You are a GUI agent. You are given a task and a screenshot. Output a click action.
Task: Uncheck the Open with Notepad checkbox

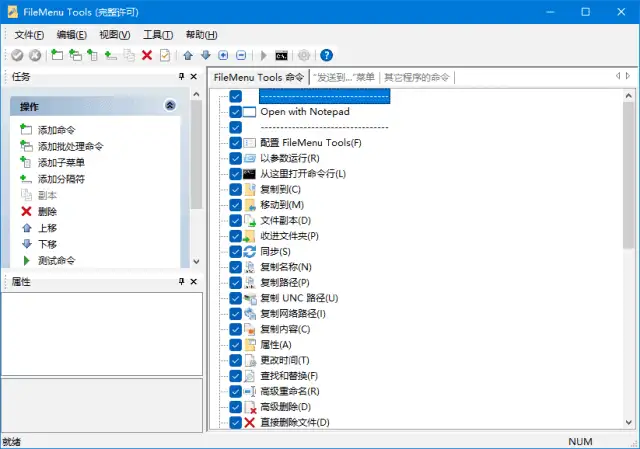[236, 112]
